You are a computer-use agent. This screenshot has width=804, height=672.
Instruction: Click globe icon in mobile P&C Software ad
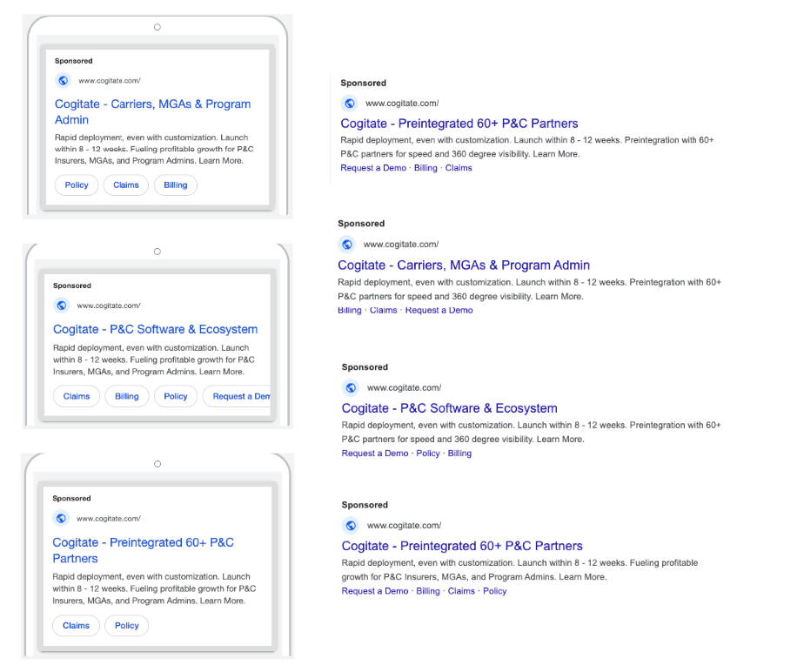[x=61, y=306]
